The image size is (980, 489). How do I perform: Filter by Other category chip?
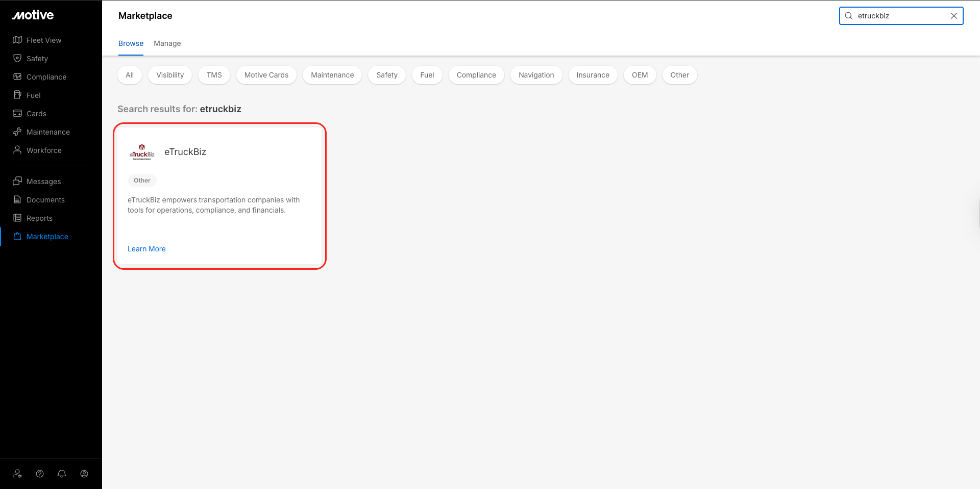coord(680,75)
